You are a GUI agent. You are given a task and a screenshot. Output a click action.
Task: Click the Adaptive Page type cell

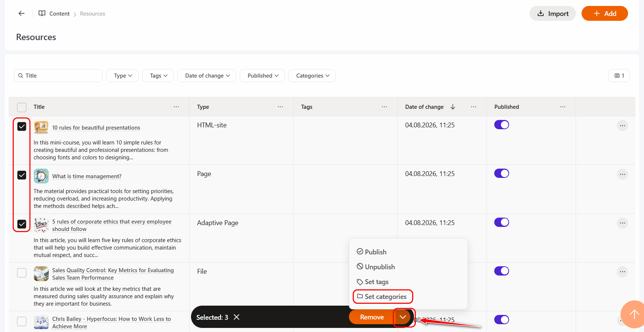[x=218, y=223]
